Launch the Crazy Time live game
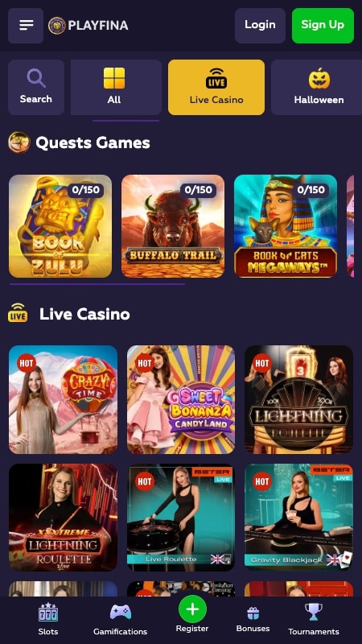362x644 pixels. (x=64, y=399)
